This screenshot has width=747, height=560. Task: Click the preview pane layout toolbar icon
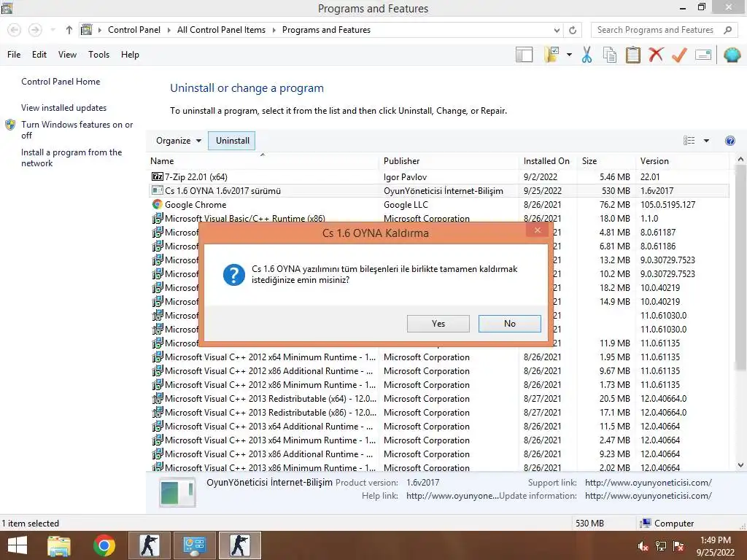click(524, 55)
